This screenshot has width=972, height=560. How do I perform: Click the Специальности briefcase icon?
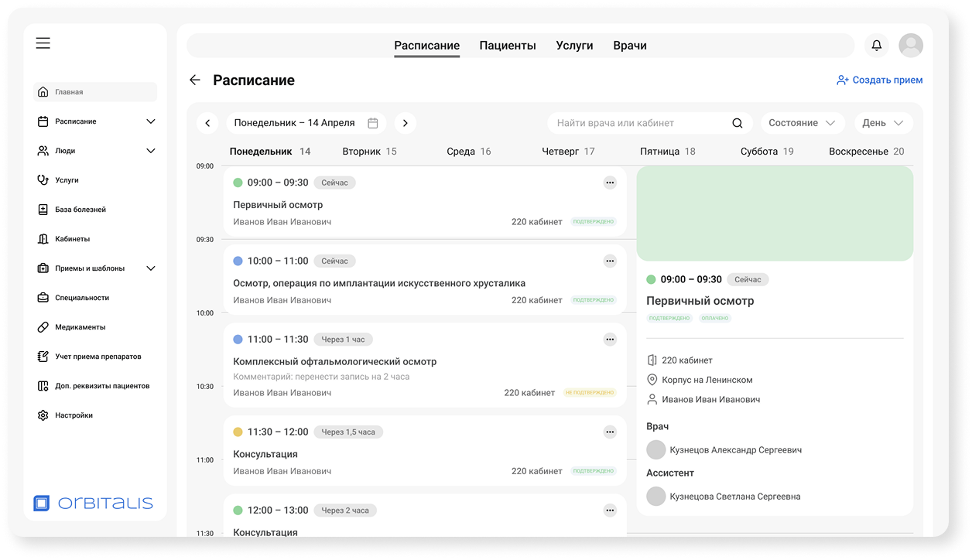(x=43, y=298)
